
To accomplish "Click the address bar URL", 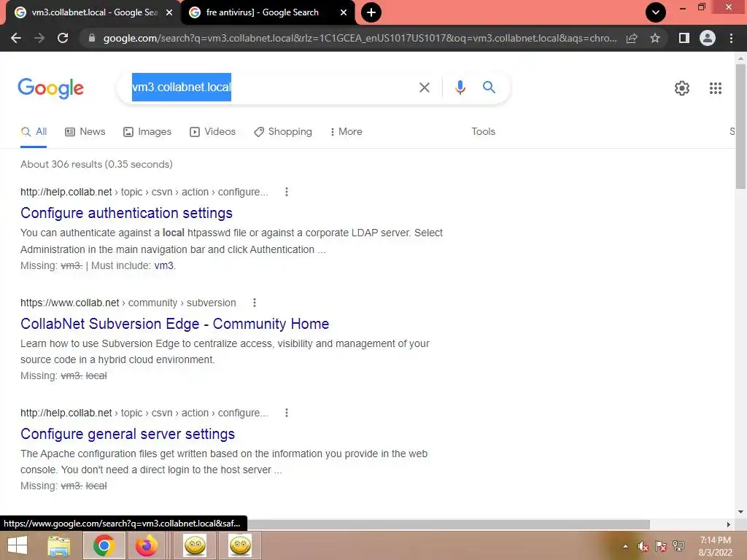I will [x=360, y=38].
